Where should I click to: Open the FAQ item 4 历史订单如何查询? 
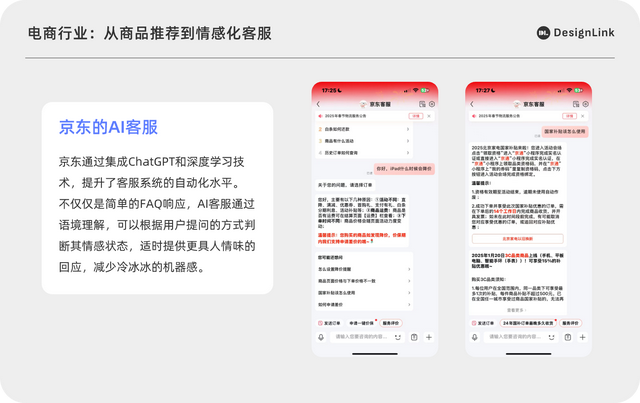(x=364, y=153)
